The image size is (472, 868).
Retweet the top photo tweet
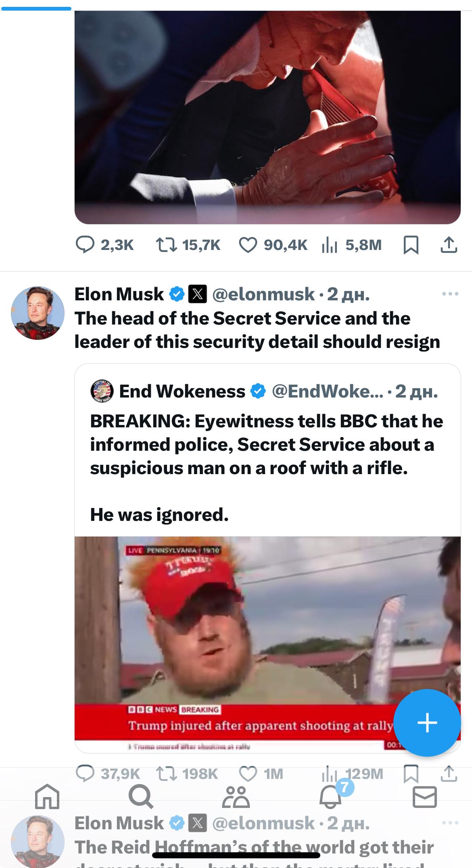coord(166,245)
